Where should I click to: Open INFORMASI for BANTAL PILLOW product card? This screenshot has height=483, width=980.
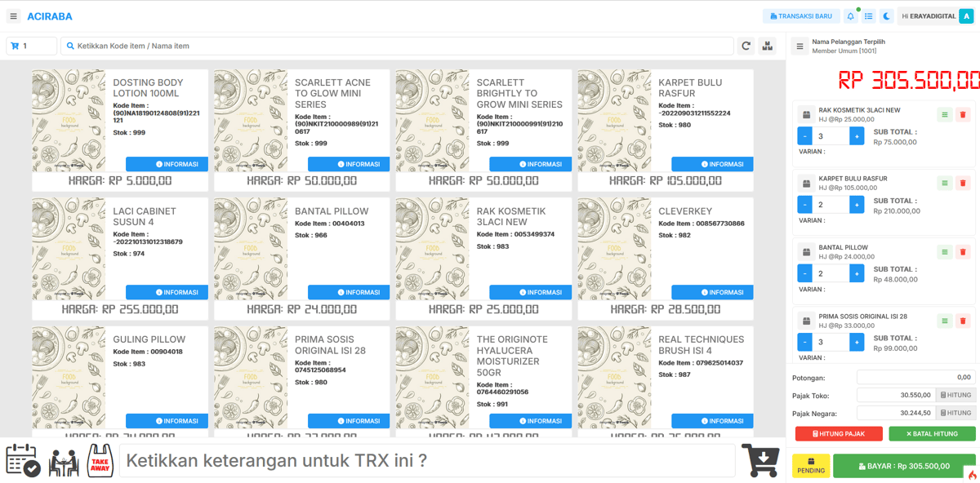coord(349,292)
